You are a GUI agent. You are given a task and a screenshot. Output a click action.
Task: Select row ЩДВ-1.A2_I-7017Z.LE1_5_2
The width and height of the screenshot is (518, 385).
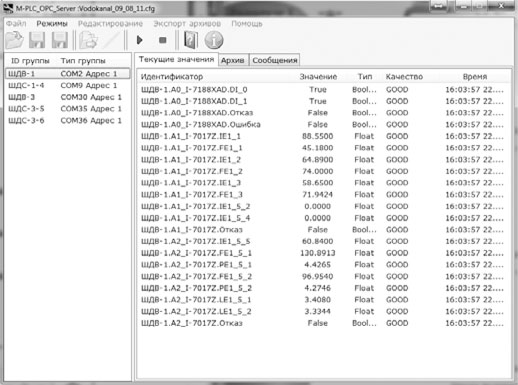[x=324, y=311]
